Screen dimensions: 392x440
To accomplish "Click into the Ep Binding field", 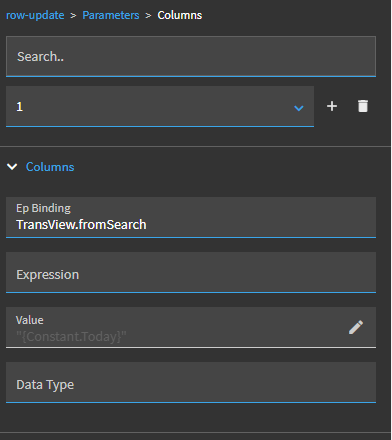I will click(x=191, y=217).
